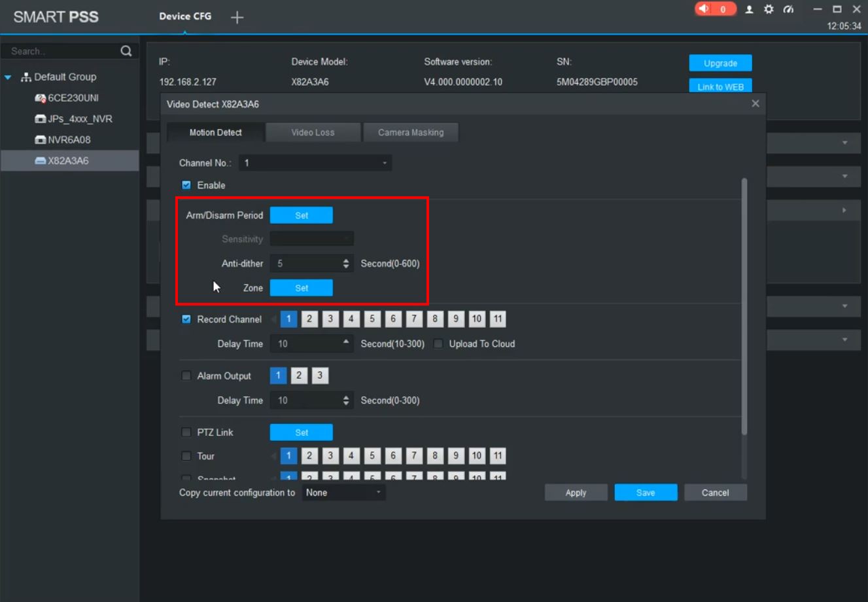Click the Save button

tap(645, 493)
